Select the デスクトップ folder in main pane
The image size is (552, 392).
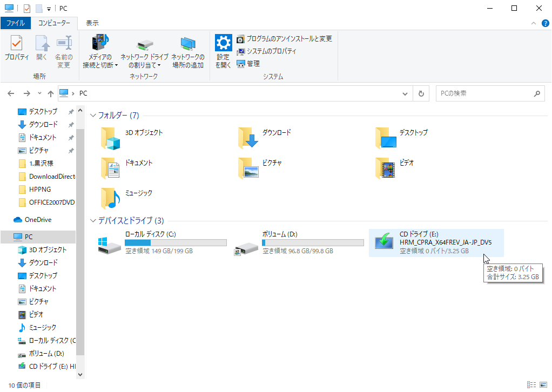[402, 139]
